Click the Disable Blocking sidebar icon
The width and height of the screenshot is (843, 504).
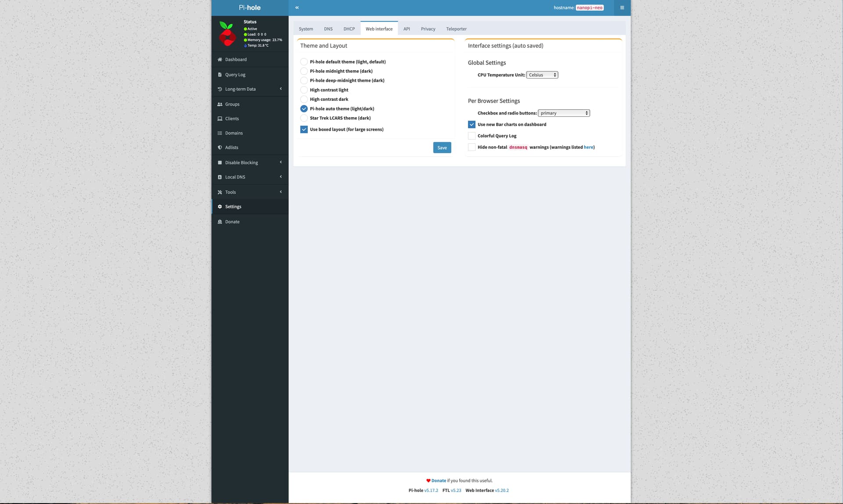(x=220, y=162)
